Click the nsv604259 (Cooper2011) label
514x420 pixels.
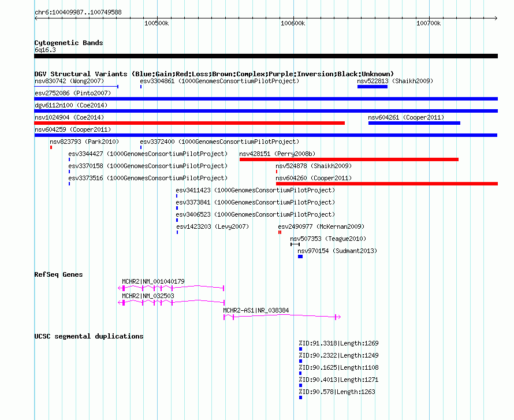pos(73,129)
